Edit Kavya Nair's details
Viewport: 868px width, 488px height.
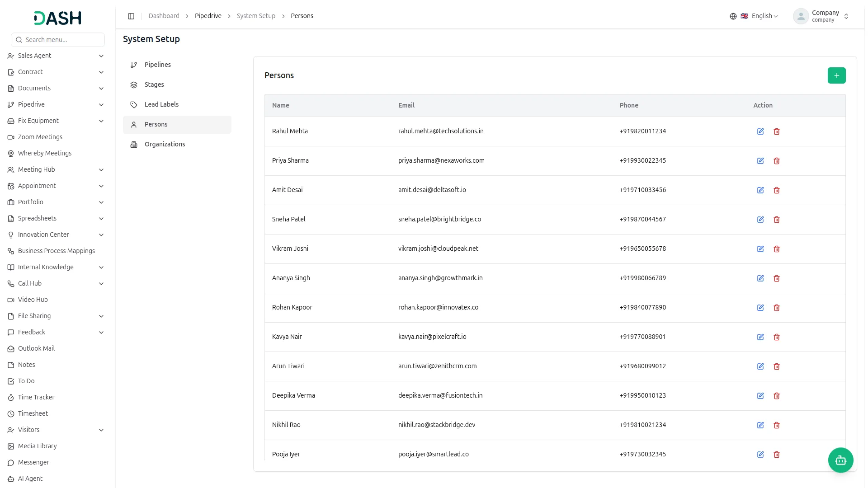pyautogui.click(x=760, y=337)
